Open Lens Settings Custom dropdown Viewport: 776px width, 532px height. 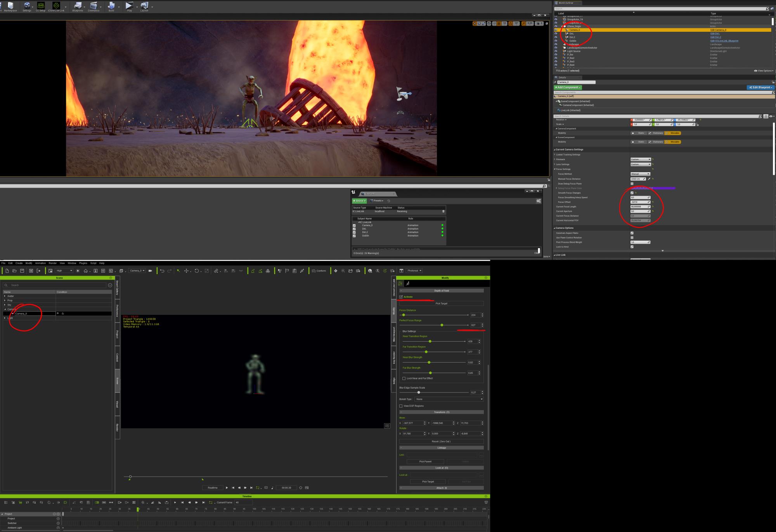tap(641, 164)
